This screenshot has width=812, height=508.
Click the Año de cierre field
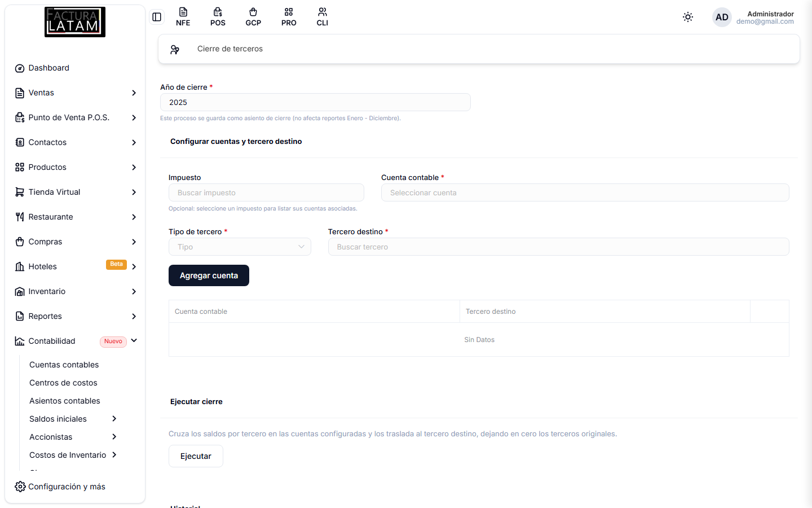click(x=315, y=102)
